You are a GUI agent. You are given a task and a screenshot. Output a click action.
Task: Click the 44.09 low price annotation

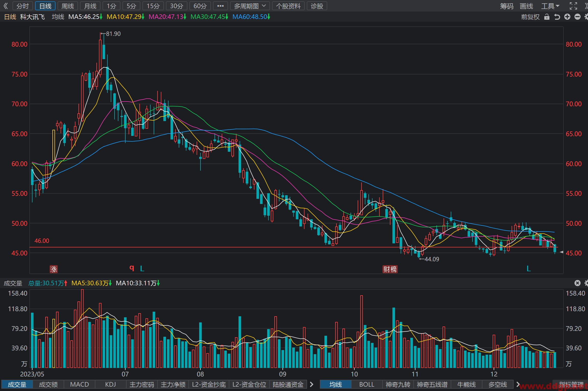click(x=429, y=259)
